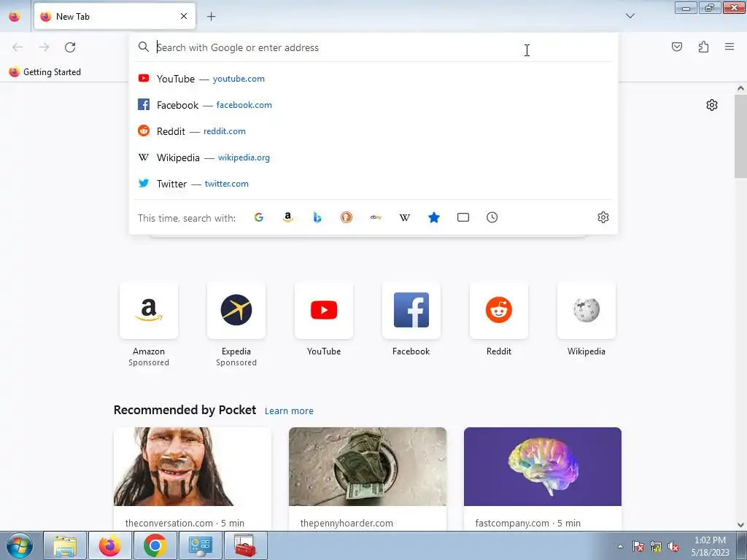The width and height of the screenshot is (747, 560).
Task: Click the scrollbar down arrow
Action: pos(740,525)
